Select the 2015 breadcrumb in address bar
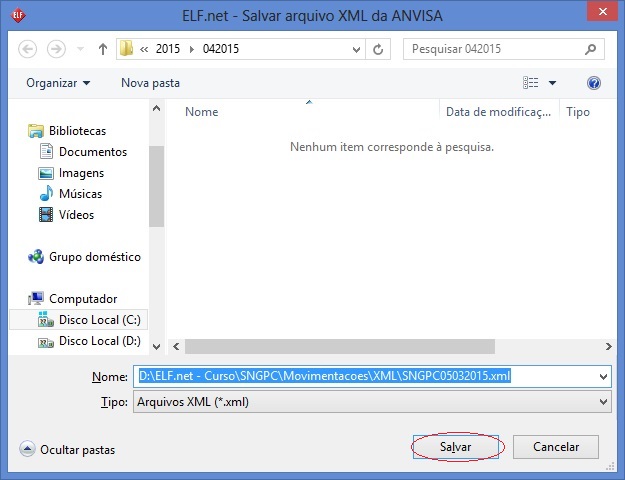The height and width of the screenshot is (480, 625). 168,49
